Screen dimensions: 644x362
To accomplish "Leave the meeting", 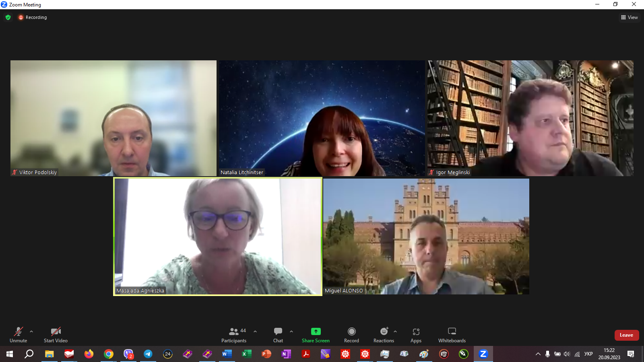I will pyautogui.click(x=627, y=335).
